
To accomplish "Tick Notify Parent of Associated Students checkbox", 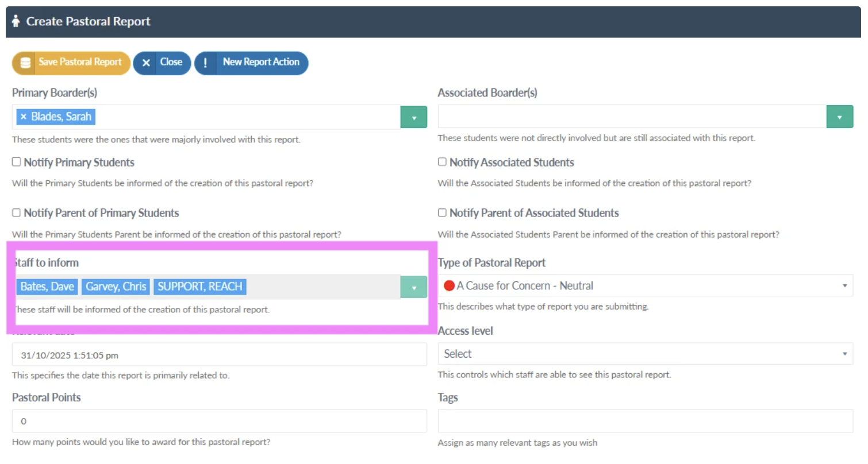I will 442,212.
